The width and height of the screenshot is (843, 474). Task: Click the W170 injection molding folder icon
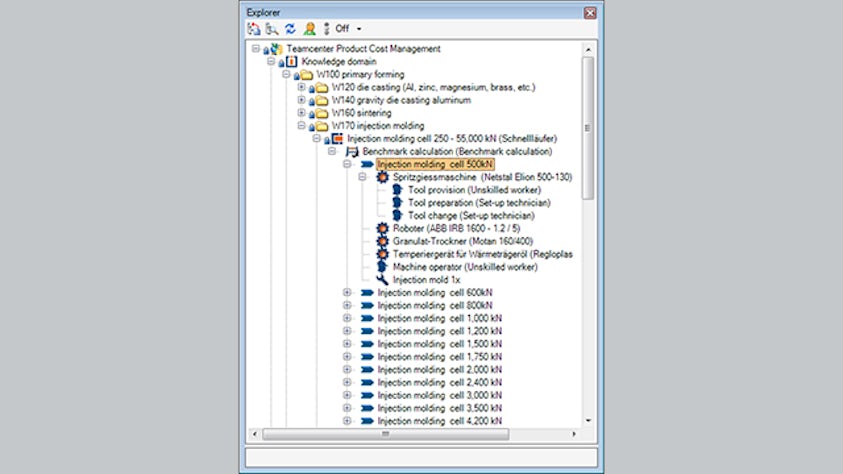(322, 126)
